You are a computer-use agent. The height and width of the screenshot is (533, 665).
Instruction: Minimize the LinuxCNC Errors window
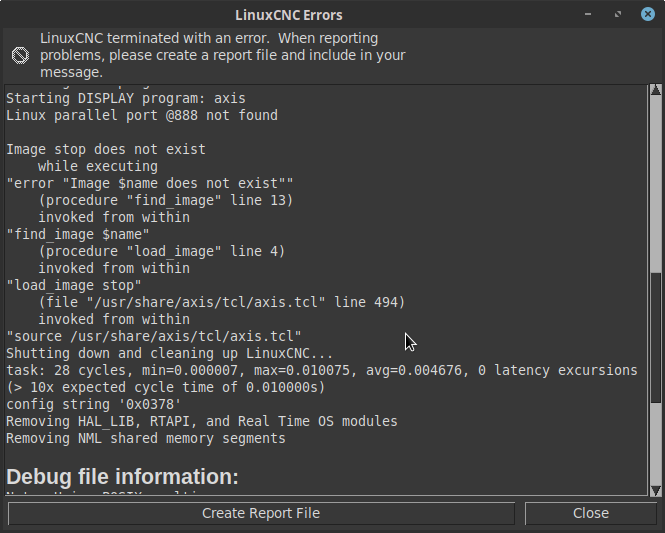(x=588, y=14)
